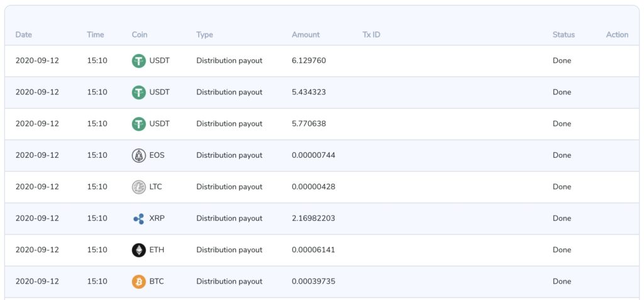Click the USDT icon in the 5.770638 row
644x300 pixels.
point(138,124)
